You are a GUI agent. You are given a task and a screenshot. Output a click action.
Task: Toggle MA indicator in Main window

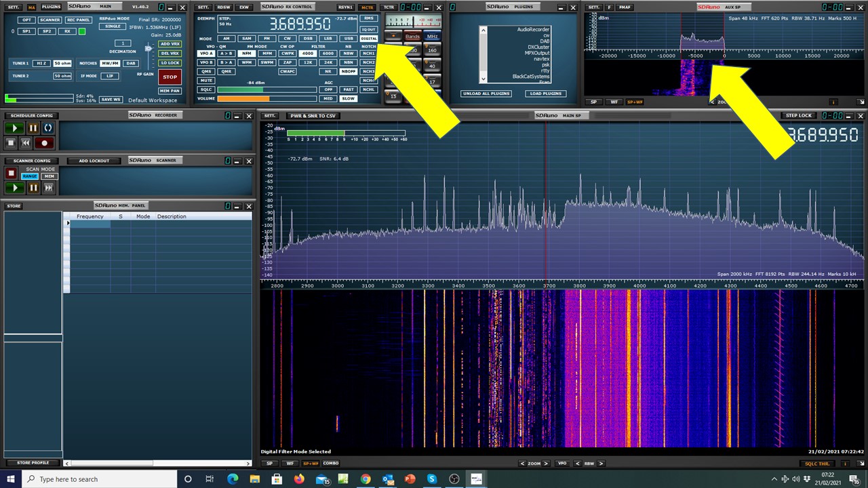(31, 7)
